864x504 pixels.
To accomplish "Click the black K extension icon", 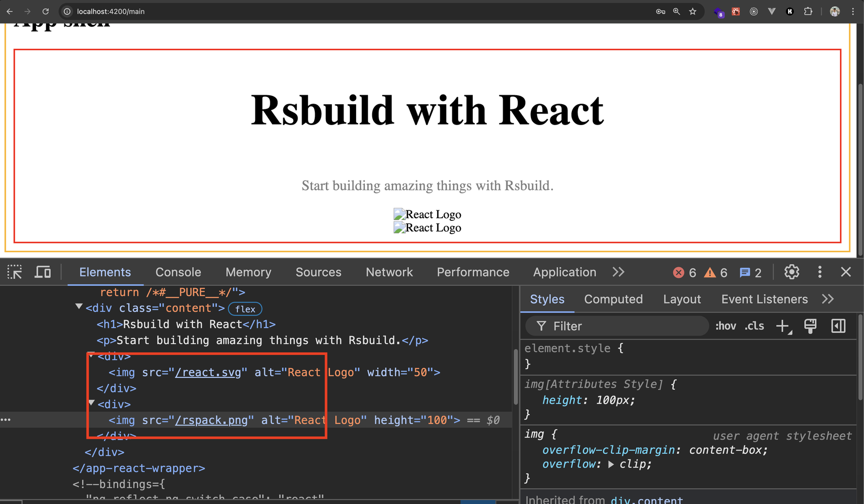I will click(x=790, y=11).
